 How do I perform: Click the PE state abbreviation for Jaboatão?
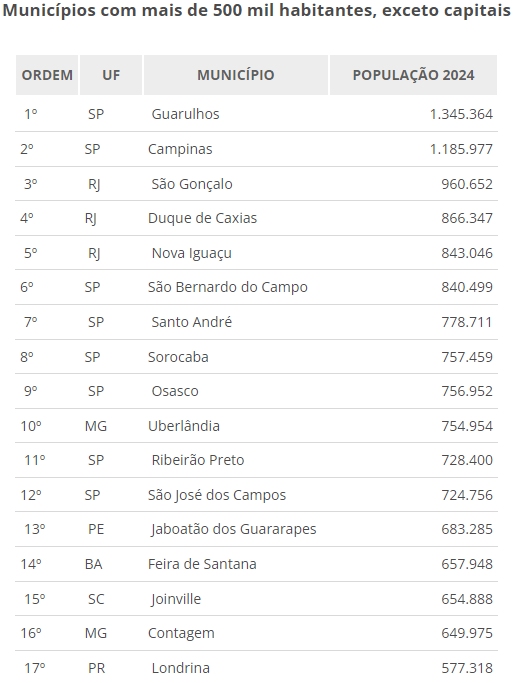(96, 529)
